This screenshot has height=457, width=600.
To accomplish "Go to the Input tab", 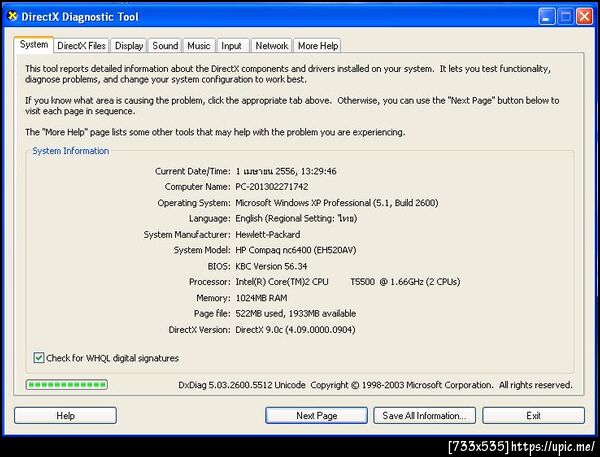I will click(x=231, y=46).
